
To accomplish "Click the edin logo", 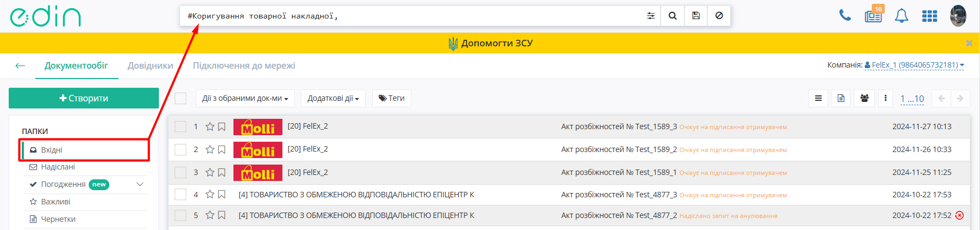I will tap(45, 16).
